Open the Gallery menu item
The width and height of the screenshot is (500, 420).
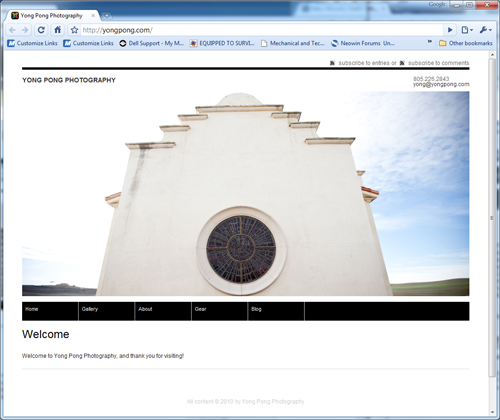[107, 311]
